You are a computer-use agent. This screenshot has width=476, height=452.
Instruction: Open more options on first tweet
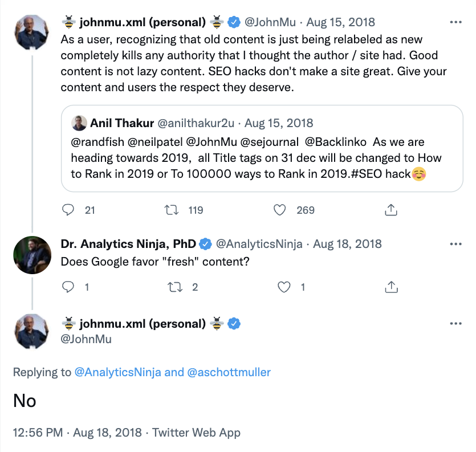tap(455, 23)
